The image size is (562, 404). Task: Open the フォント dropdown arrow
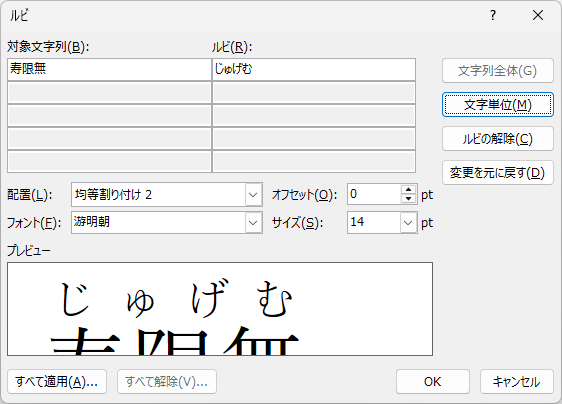tap(253, 223)
